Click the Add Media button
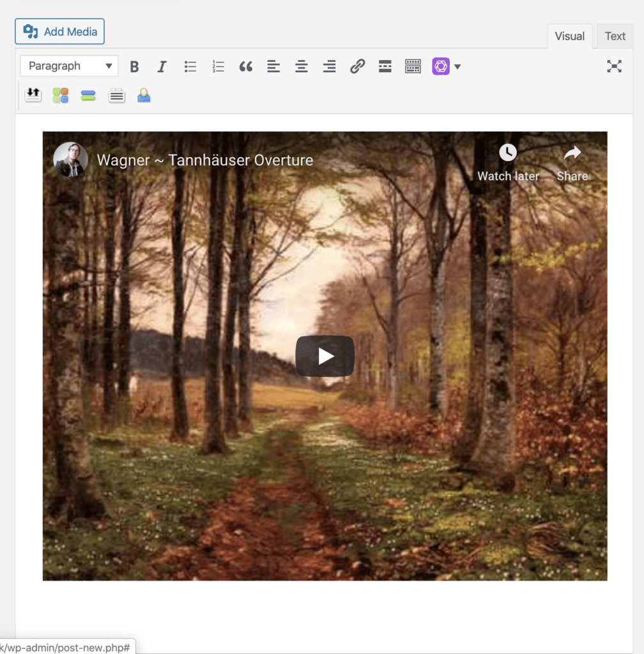 [x=59, y=31]
